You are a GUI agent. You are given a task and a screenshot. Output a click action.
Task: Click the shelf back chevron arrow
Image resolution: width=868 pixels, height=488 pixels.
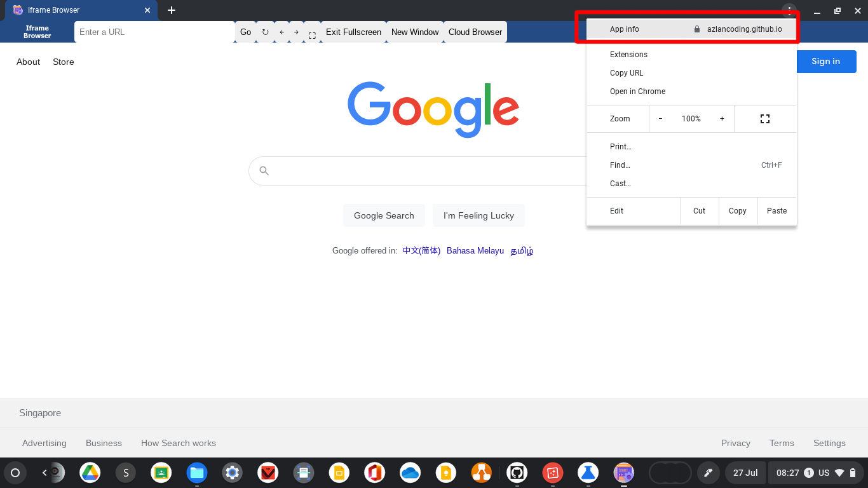[44, 473]
